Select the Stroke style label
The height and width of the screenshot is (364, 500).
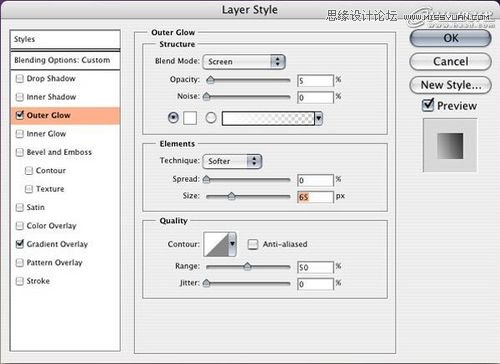(x=38, y=281)
